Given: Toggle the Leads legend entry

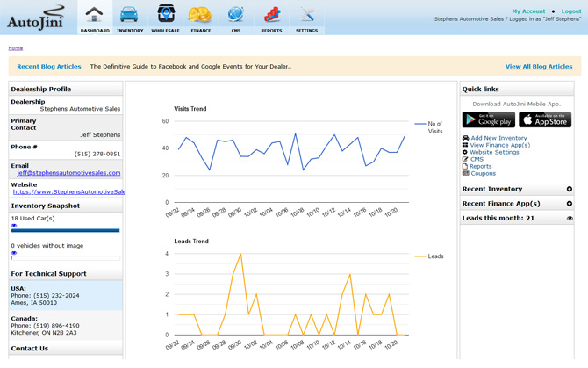Looking at the screenshot, I should point(428,256).
